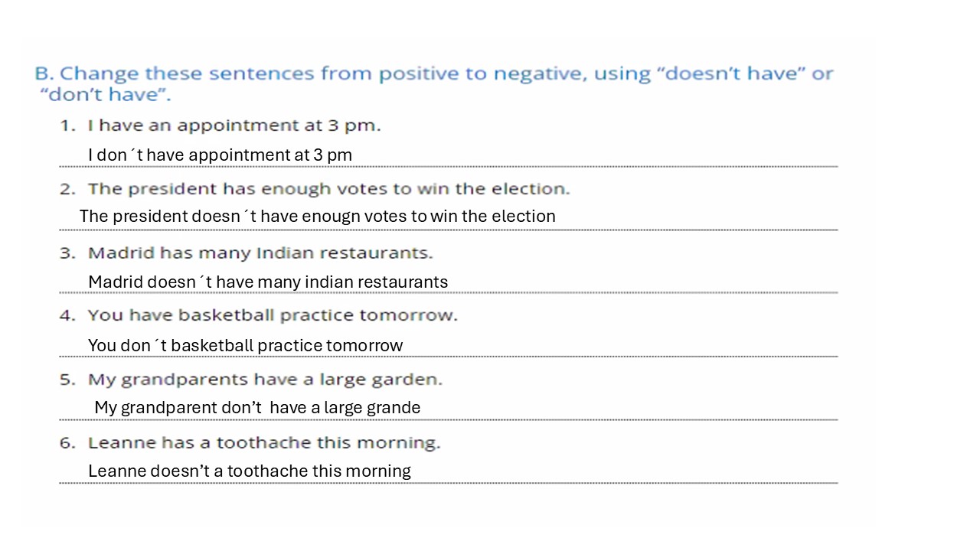980x551 pixels.
Task: Click printed sentence 3 "Madrid has many Indian restaurants"
Action: coord(260,253)
